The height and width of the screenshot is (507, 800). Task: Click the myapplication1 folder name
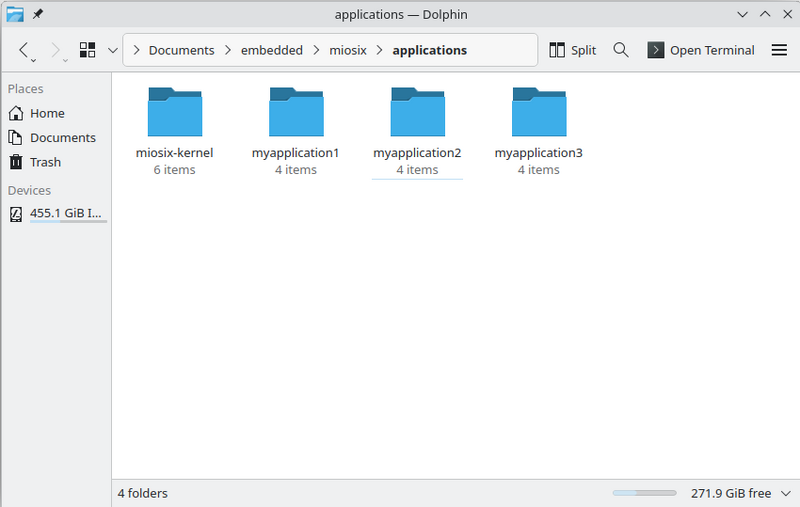[x=295, y=153]
